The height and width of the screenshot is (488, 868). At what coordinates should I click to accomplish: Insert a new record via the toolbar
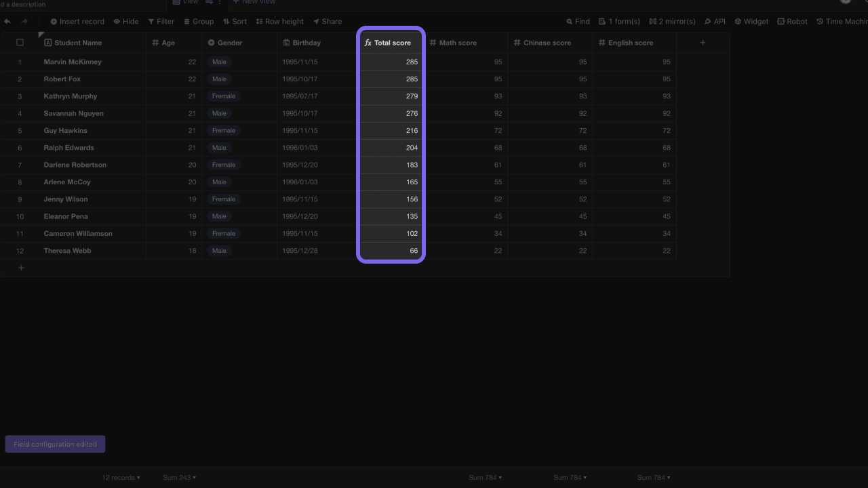pos(77,22)
